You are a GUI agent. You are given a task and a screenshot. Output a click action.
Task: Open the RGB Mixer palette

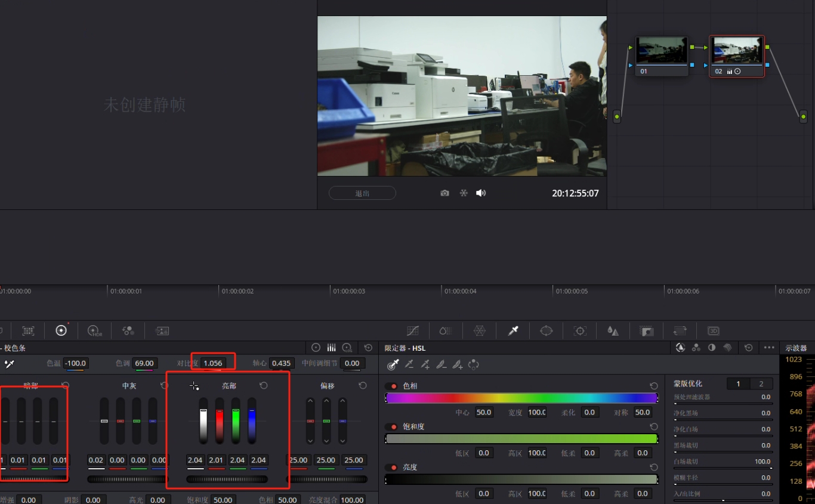point(128,330)
